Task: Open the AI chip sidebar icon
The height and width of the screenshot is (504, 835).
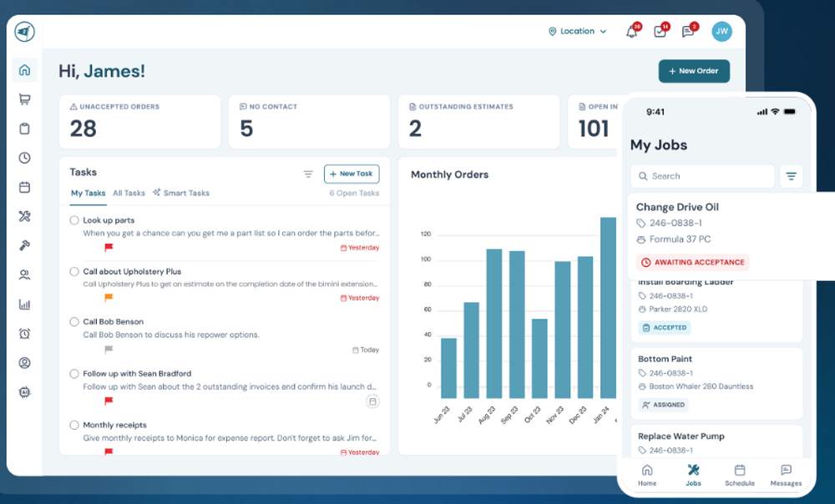Action: click(24, 392)
